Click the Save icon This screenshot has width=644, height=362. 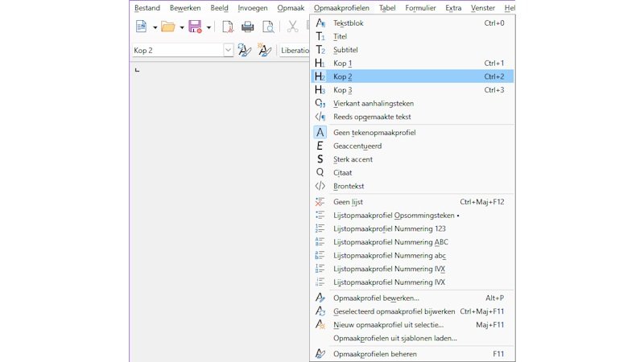coord(195,27)
